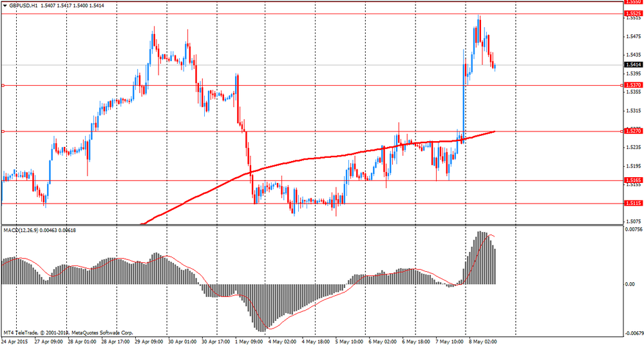Select the MACD(12,26,9) indicator label

point(21,231)
